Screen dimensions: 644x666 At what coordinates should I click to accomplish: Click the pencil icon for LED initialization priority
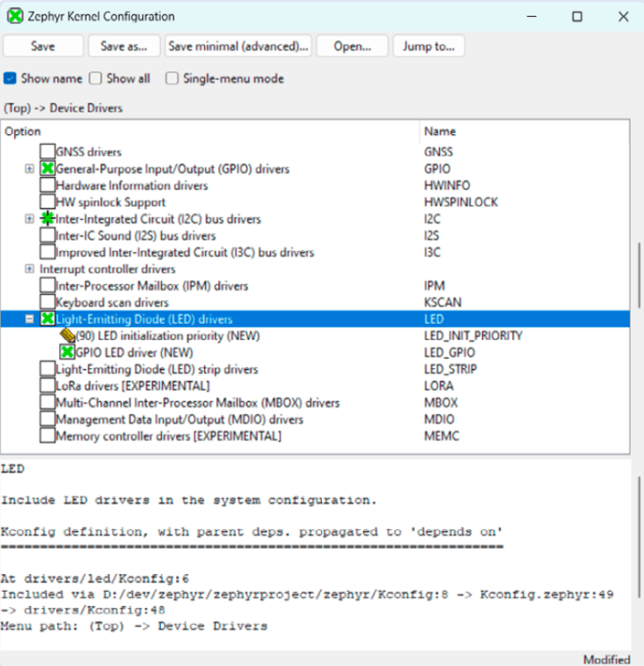click(x=67, y=336)
